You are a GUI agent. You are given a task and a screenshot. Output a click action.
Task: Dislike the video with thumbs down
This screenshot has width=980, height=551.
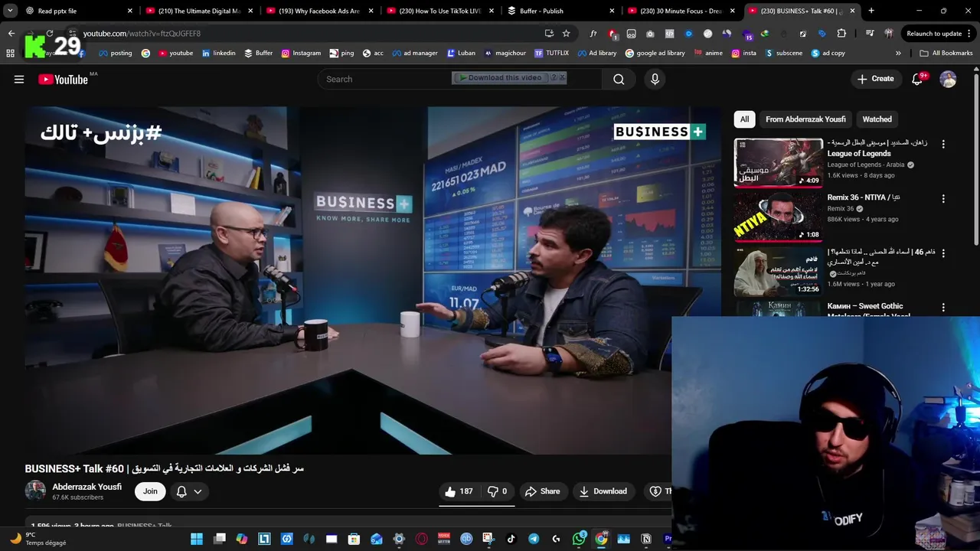point(497,491)
